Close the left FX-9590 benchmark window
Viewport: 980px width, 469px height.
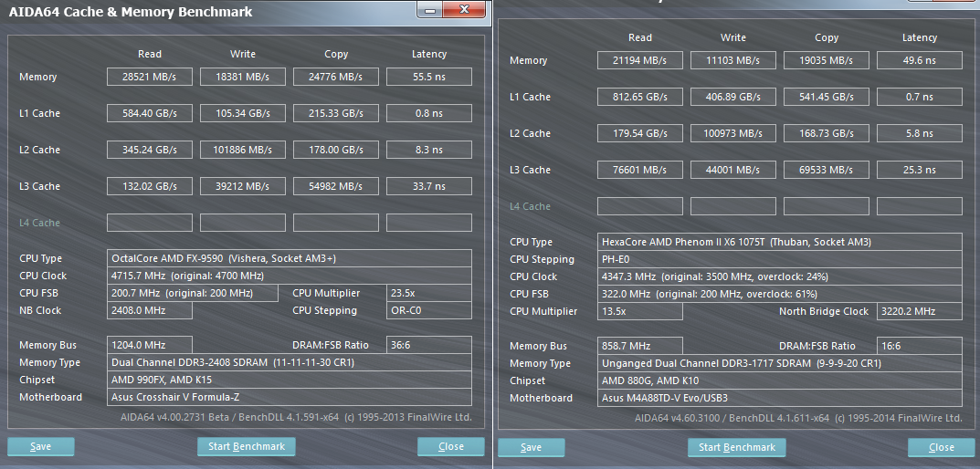[450, 446]
